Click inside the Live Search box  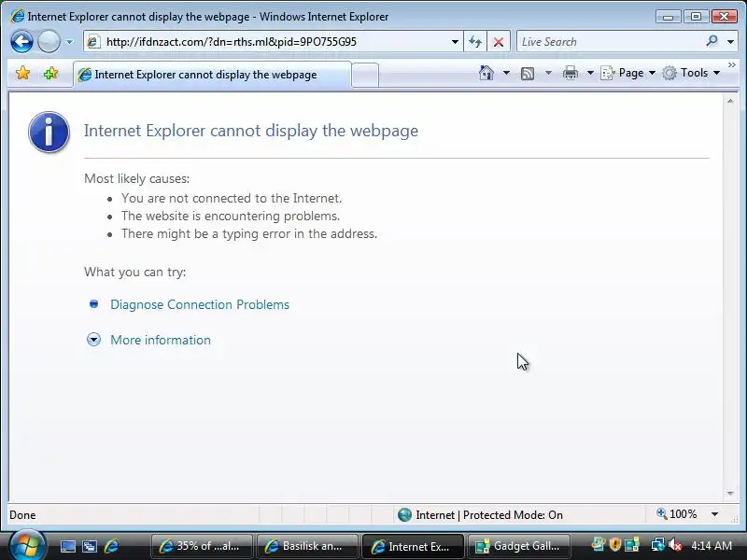tap(610, 42)
